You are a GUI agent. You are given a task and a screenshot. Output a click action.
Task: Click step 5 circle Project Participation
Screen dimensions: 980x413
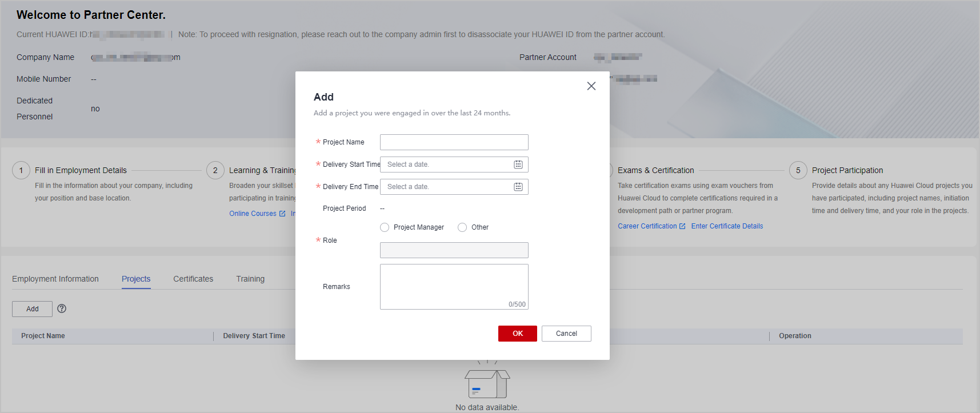tap(798, 170)
